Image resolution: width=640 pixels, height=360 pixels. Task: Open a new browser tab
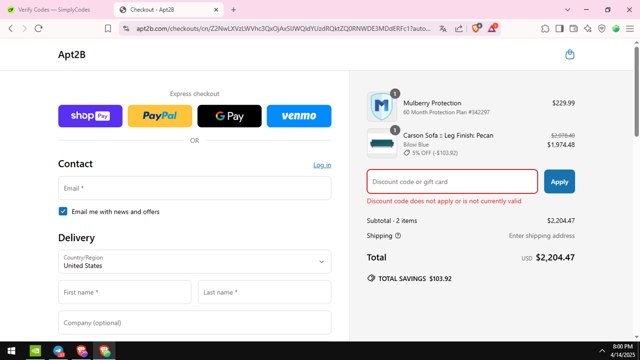point(233,9)
